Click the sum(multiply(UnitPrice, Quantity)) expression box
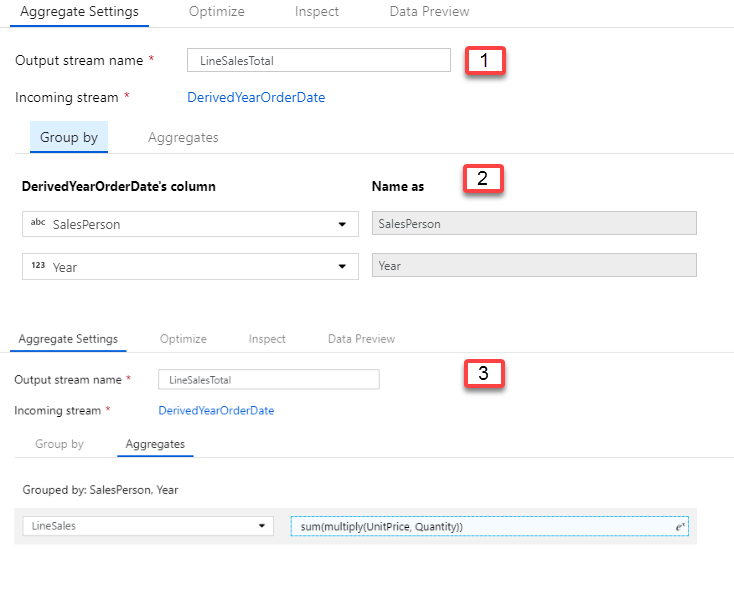This screenshot has height=613, width=734. [x=480, y=527]
